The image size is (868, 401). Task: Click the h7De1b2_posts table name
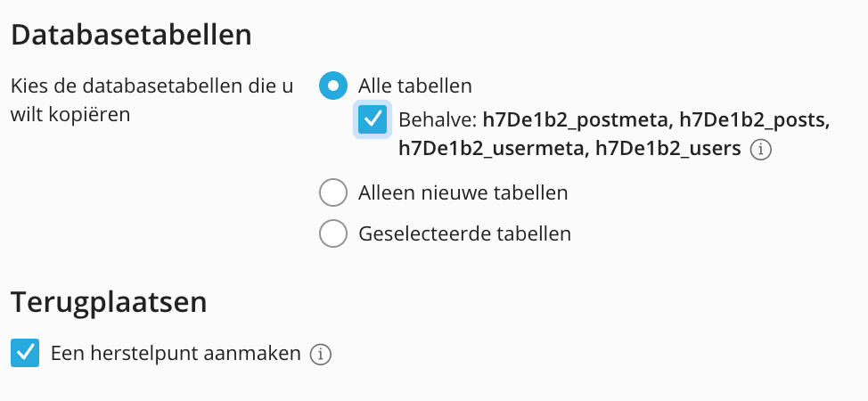tap(755, 120)
